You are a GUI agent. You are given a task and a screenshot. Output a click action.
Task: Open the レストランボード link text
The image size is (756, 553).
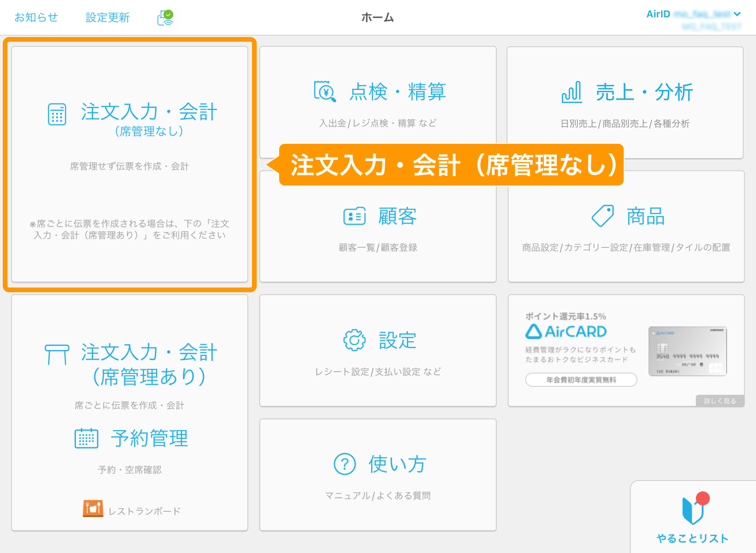click(145, 511)
